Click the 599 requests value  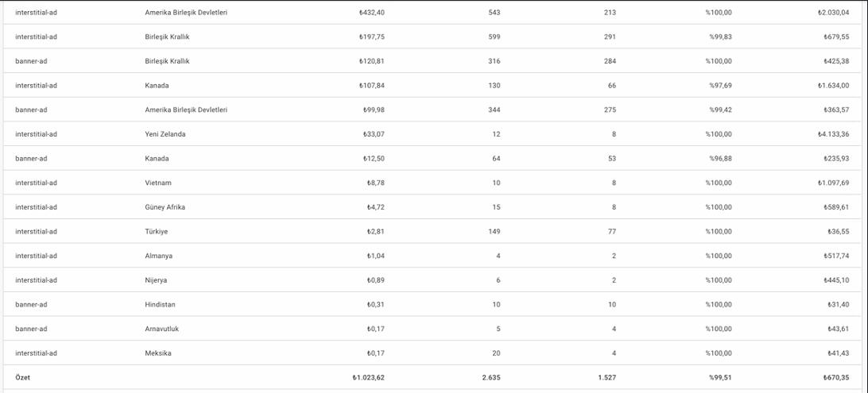(x=494, y=37)
